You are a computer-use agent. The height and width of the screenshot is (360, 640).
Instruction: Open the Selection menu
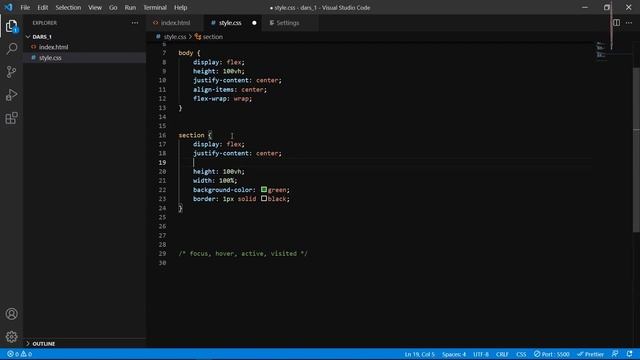click(x=68, y=7)
